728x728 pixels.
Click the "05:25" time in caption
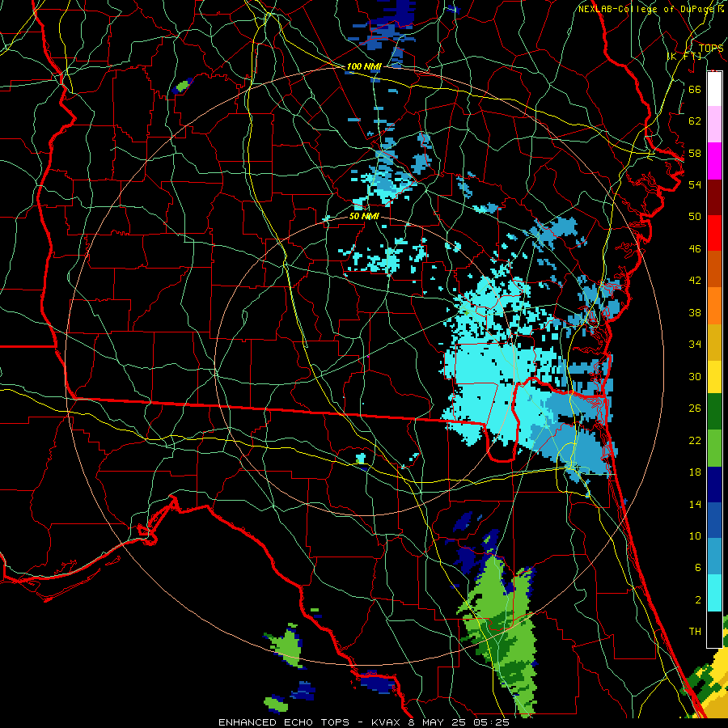tap(492, 722)
